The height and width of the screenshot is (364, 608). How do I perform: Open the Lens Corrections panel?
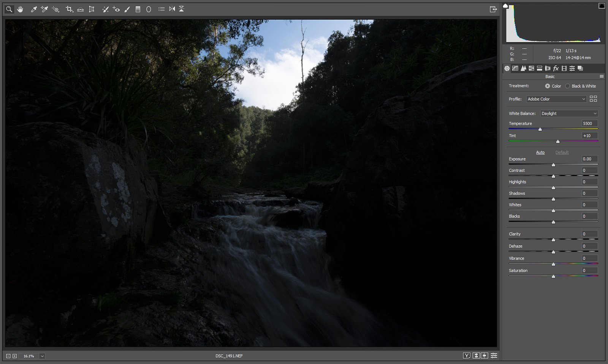(548, 69)
